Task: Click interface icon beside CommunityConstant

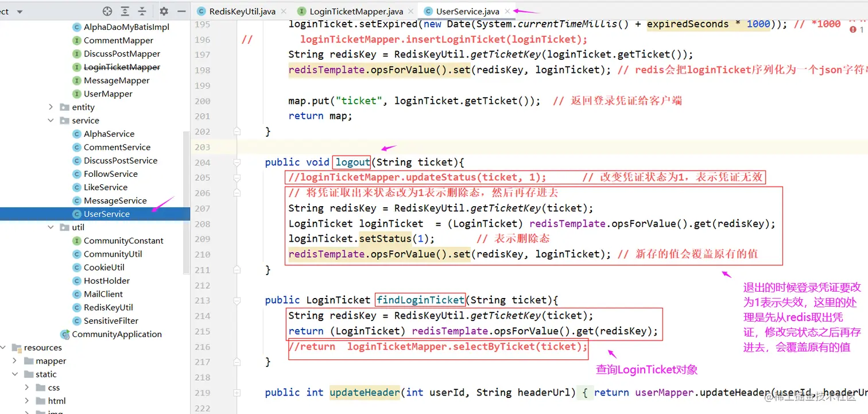Action: tap(77, 241)
